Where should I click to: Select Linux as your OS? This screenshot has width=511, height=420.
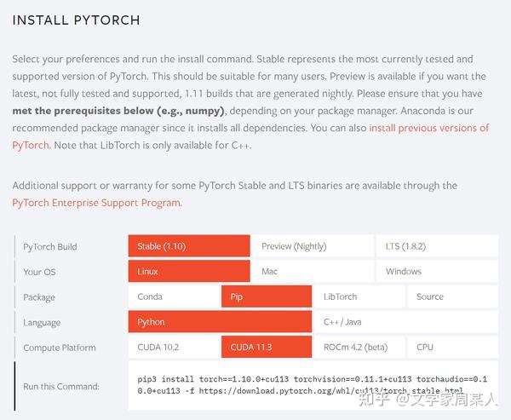(x=188, y=272)
